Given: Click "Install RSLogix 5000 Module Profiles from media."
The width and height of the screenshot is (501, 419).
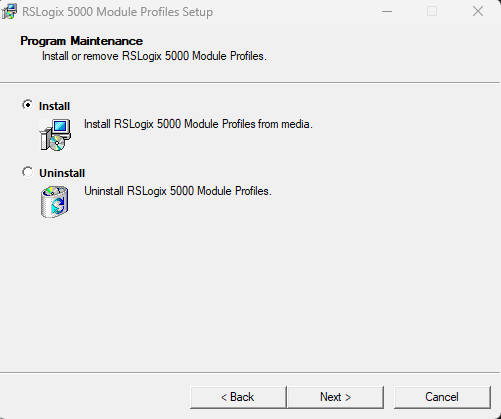Looking at the screenshot, I should pyautogui.click(x=198, y=124).
